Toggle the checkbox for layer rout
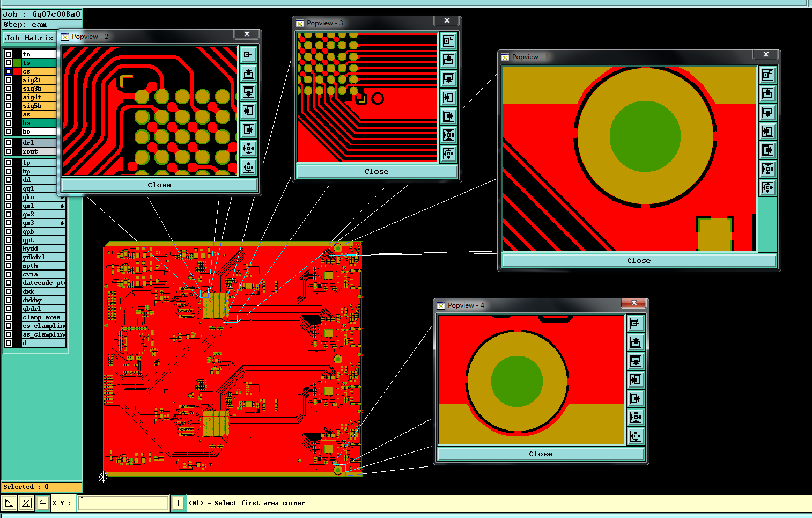812x518 pixels. point(9,151)
